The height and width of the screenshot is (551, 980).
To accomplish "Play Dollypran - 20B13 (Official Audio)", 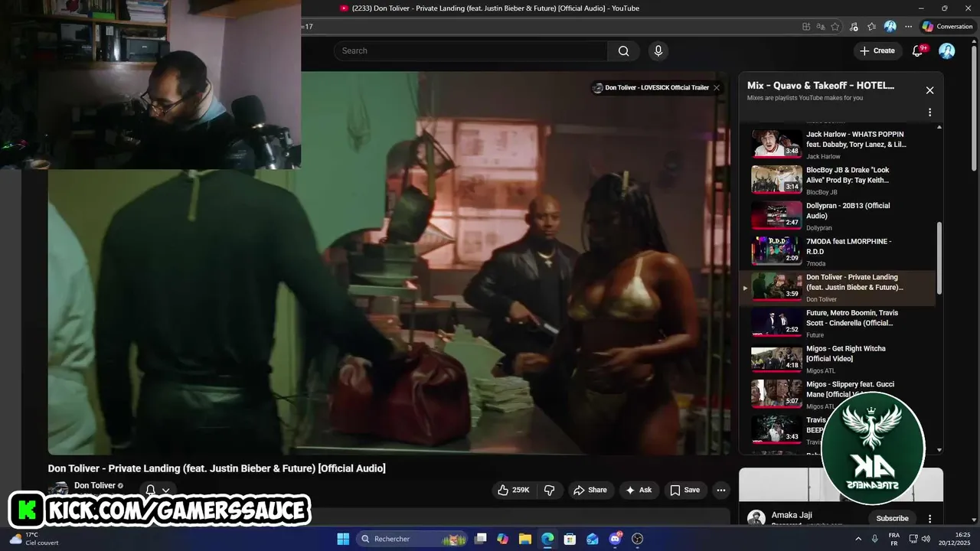I will pos(838,216).
